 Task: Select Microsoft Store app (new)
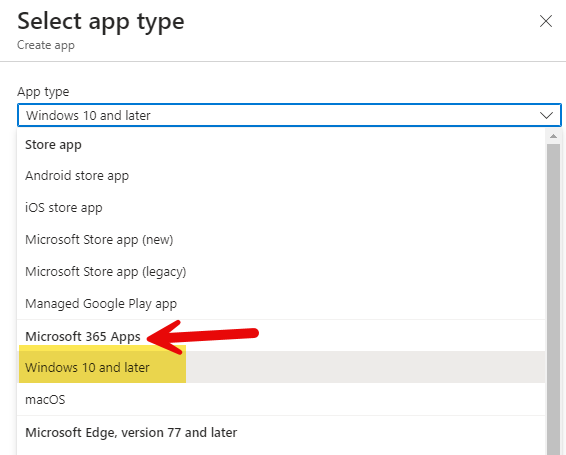(x=281, y=240)
